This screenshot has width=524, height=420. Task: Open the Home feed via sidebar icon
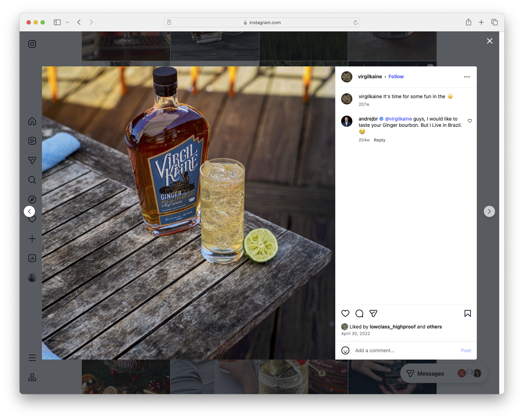[x=32, y=121]
